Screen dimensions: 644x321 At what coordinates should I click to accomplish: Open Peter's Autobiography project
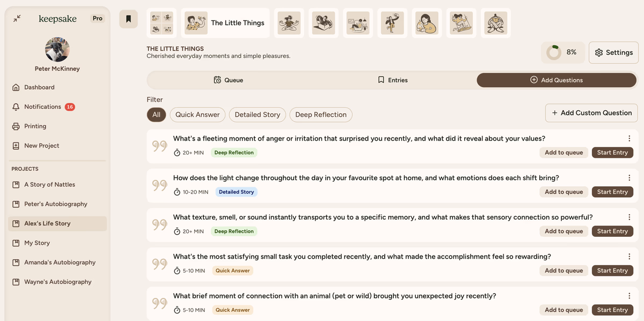click(55, 204)
